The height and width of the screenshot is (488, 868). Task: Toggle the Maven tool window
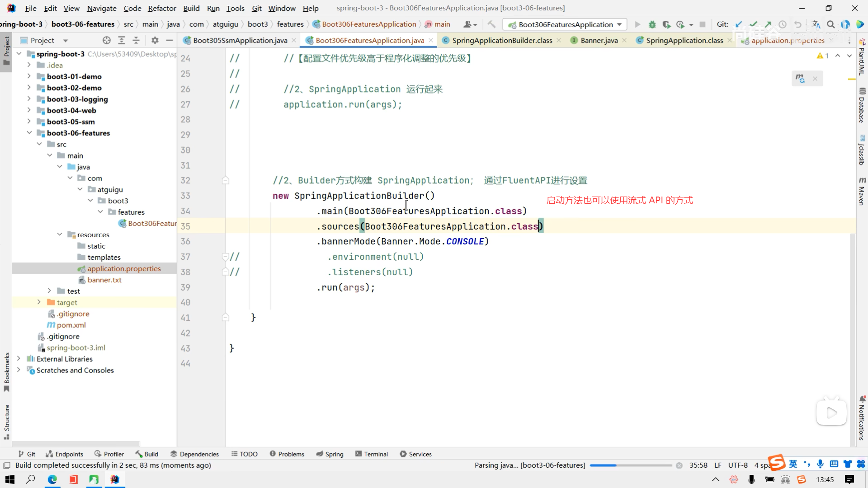[x=862, y=192]
